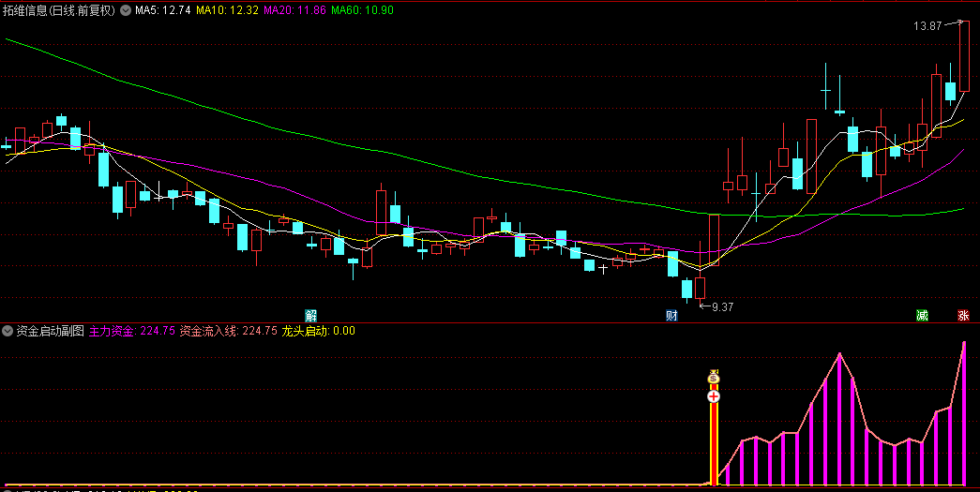Open the dropdown arrow beside 拓维信息 title
The width and height of the screenshot is (980, 492).
(x=125, y=10)
